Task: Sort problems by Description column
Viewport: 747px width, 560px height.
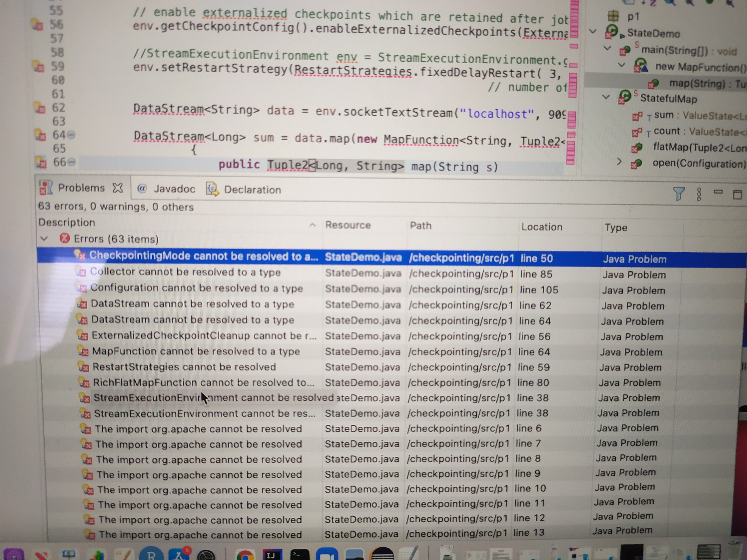Action: point(67,223)
